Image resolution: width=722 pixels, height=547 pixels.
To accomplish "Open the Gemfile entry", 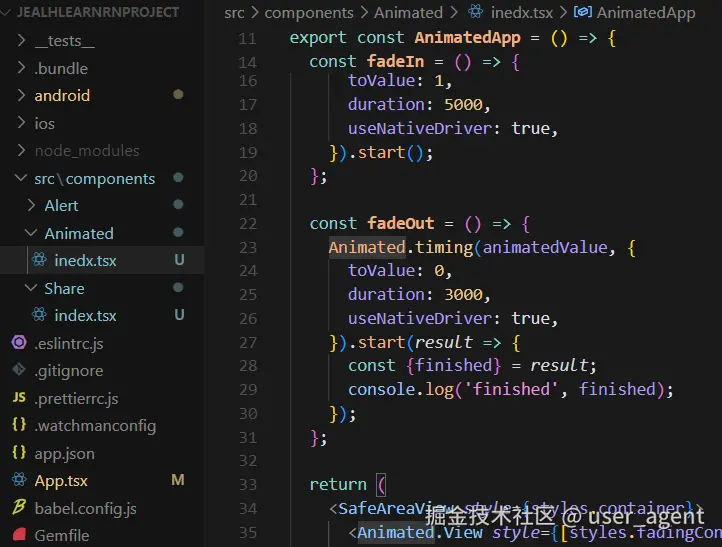I will (62, 535).
